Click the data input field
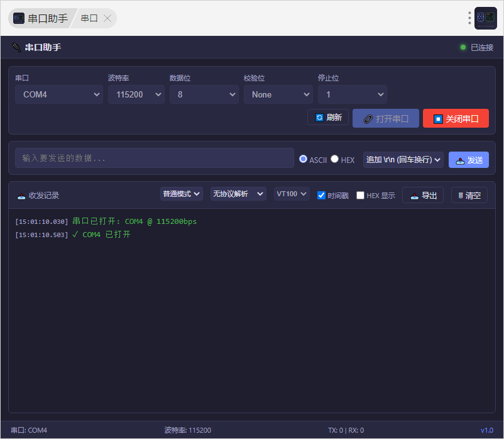504x439 pixels. pyautogui.click(x=155, y=158)
